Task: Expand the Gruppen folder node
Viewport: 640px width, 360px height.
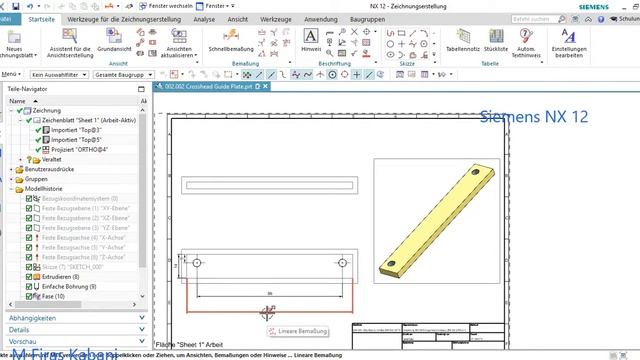Action: (11, 179)
